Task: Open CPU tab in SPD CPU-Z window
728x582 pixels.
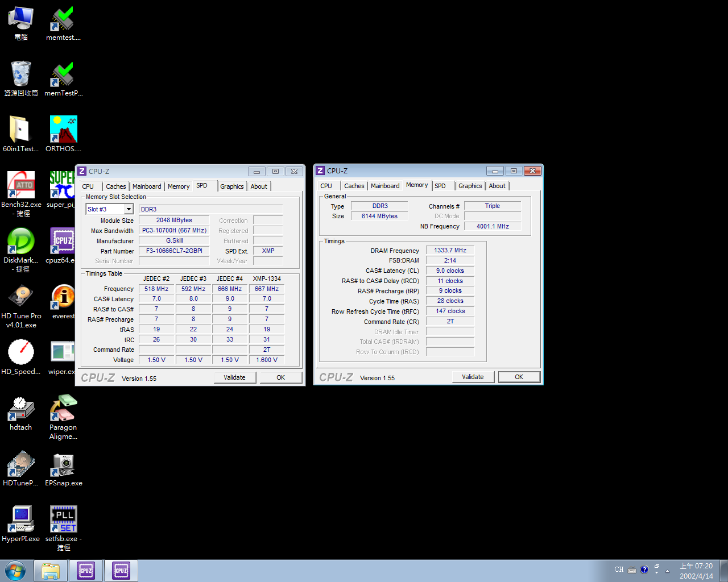Action: pyautogui.click(x=88, y=186)
